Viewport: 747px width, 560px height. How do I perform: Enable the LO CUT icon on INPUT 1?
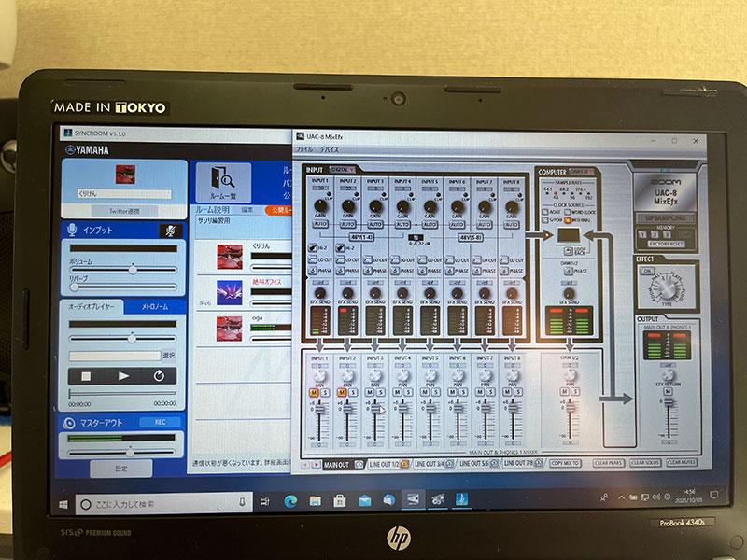[313, 260]
